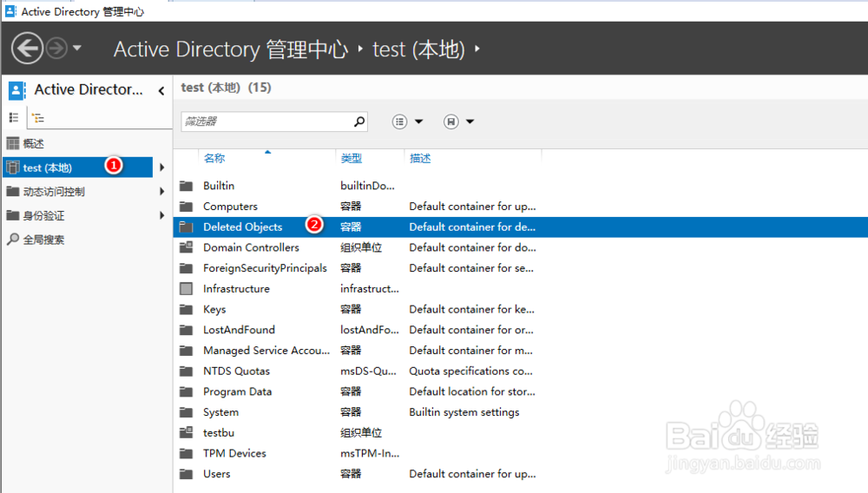Select the Users row name
The width and height of the screenshot is (868, 493).
click(x=216, y=474)
